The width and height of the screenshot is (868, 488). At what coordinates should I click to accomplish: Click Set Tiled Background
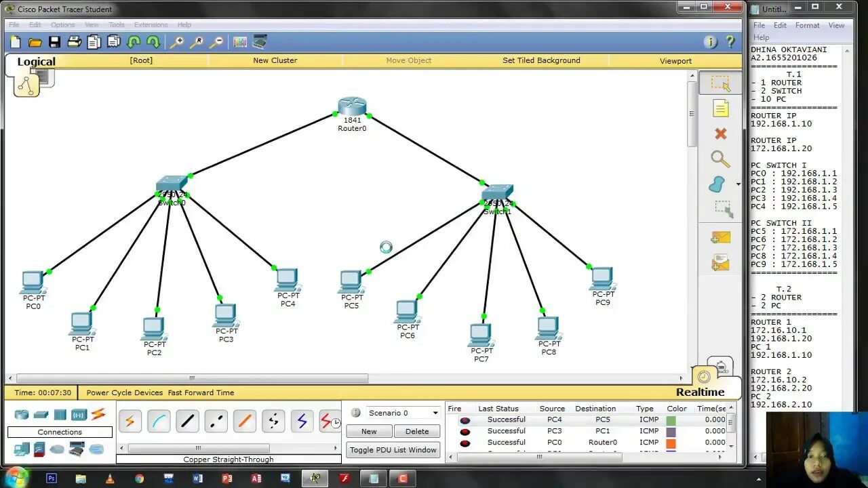[x=541, y=60]
